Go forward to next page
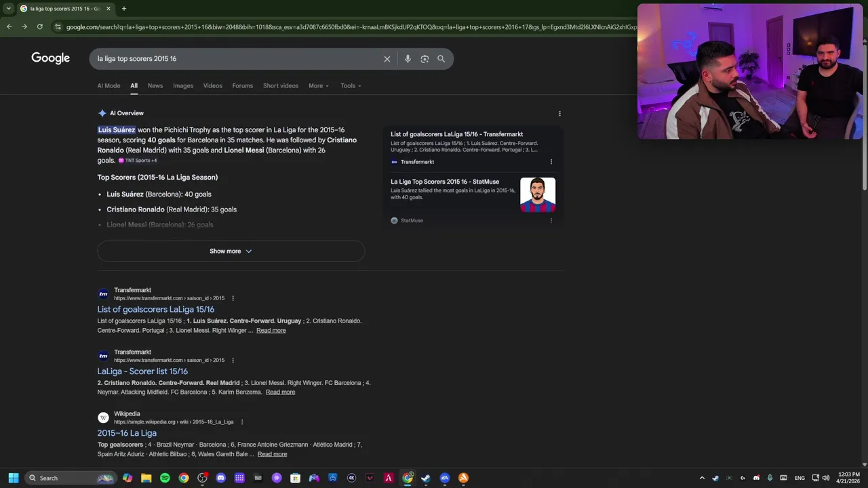This screenshot has width=868, height=488. tap(24, 26)
